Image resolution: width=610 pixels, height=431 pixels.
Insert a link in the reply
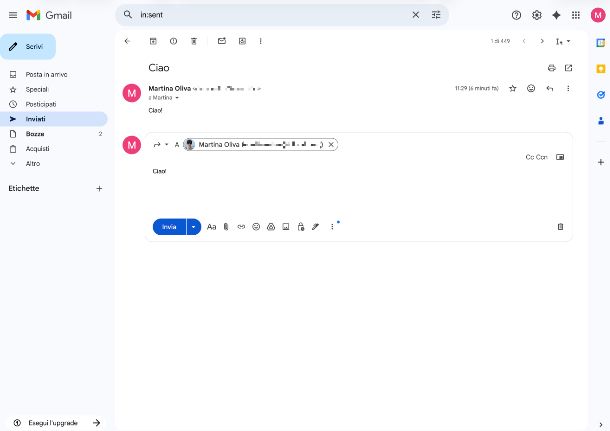[x=241, y=227]
